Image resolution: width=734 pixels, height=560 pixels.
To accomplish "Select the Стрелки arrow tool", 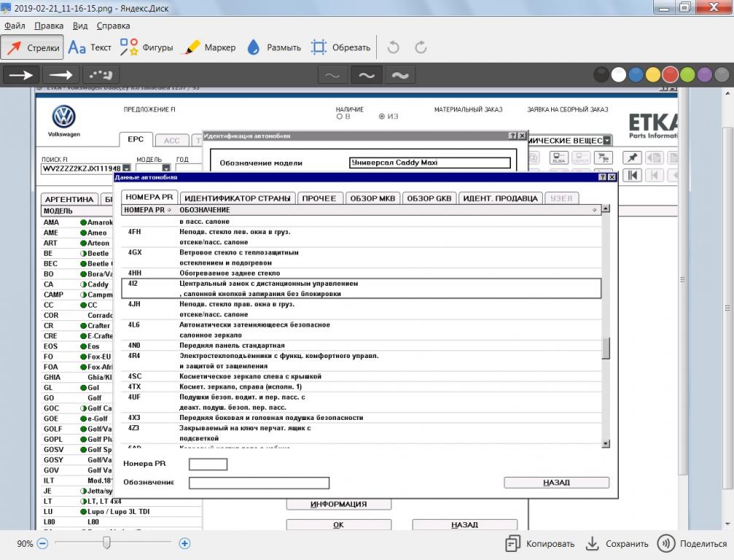I will (32, 47).
